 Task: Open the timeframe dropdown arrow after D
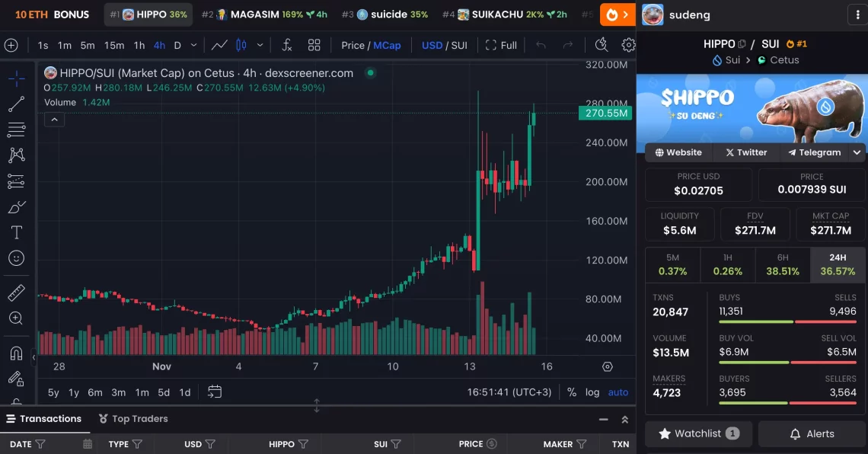(x=194, y=45)
